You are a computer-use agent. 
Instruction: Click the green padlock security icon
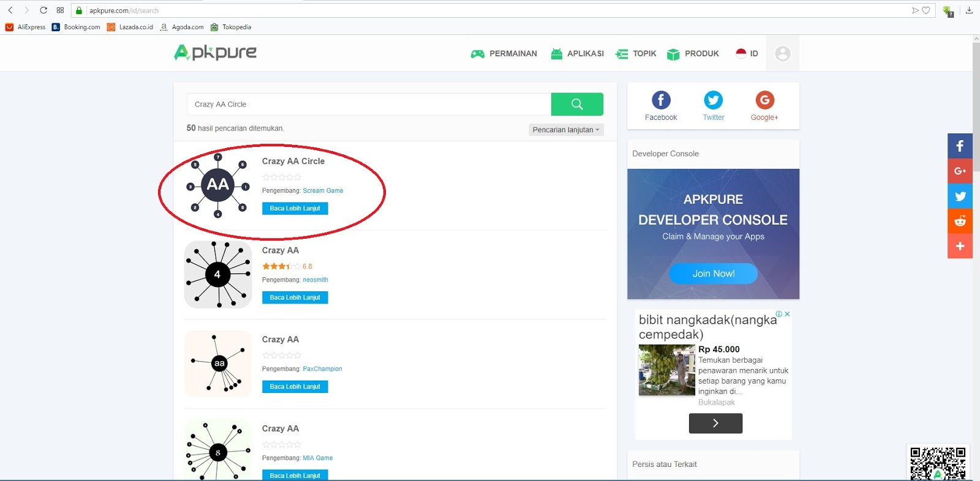[x=79, y=10]
